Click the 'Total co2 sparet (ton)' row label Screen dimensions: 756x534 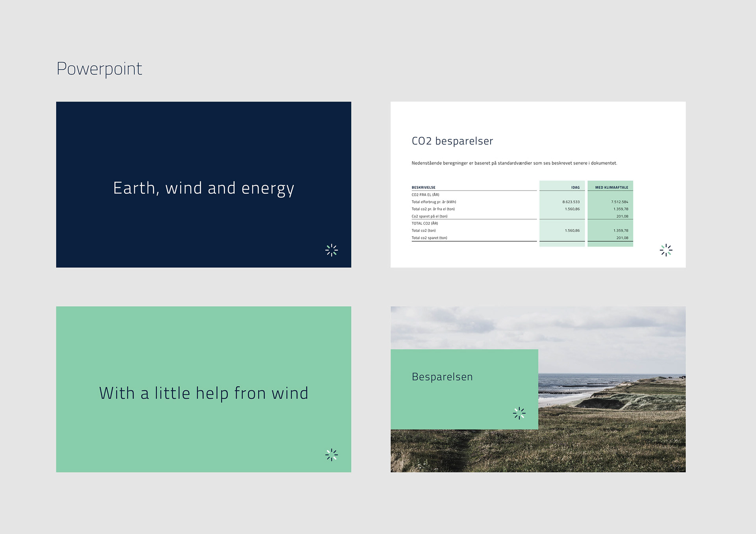[x=429, y=238]
